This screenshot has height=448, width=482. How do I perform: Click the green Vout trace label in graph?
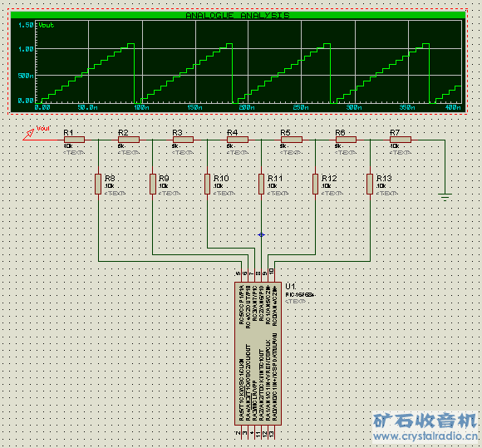click(46, 25)
